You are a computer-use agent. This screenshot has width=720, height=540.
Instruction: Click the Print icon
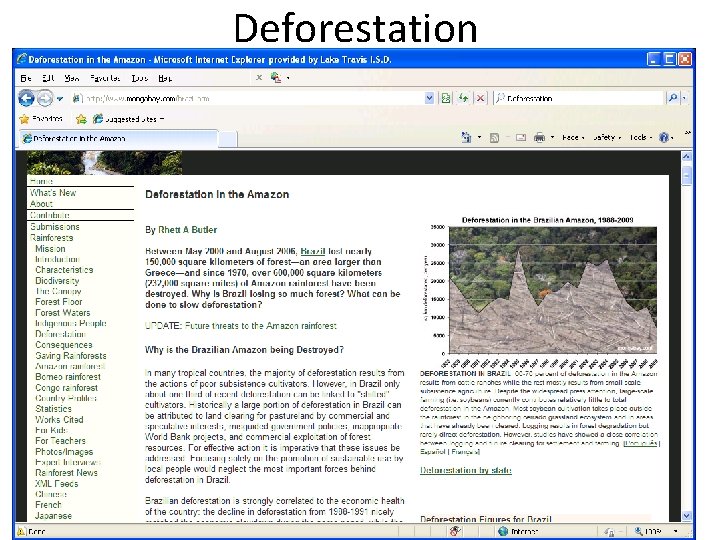point(540,137)
